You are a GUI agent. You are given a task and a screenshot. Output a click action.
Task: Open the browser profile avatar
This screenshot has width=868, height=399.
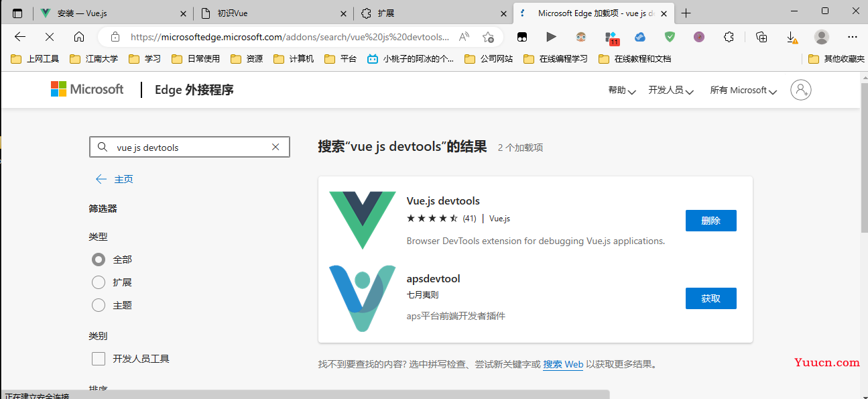(x=822, y=37)
